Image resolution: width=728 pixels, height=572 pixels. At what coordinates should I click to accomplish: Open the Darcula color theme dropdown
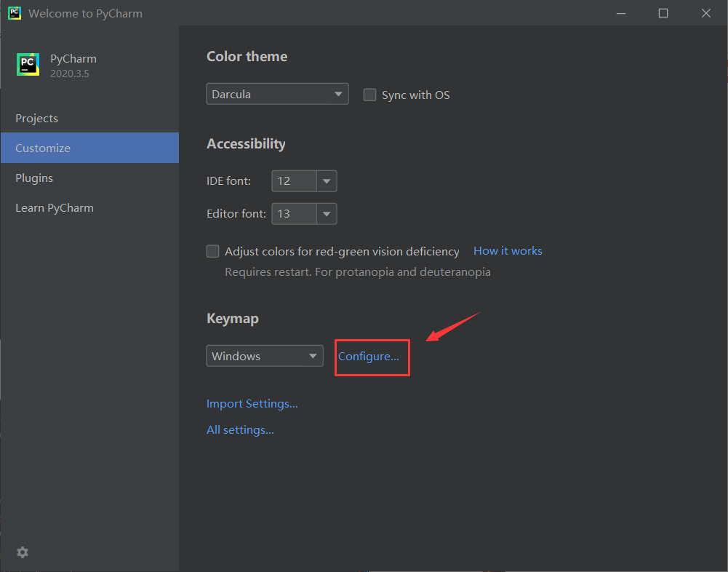pyautogui.click(x=277, y=94)
